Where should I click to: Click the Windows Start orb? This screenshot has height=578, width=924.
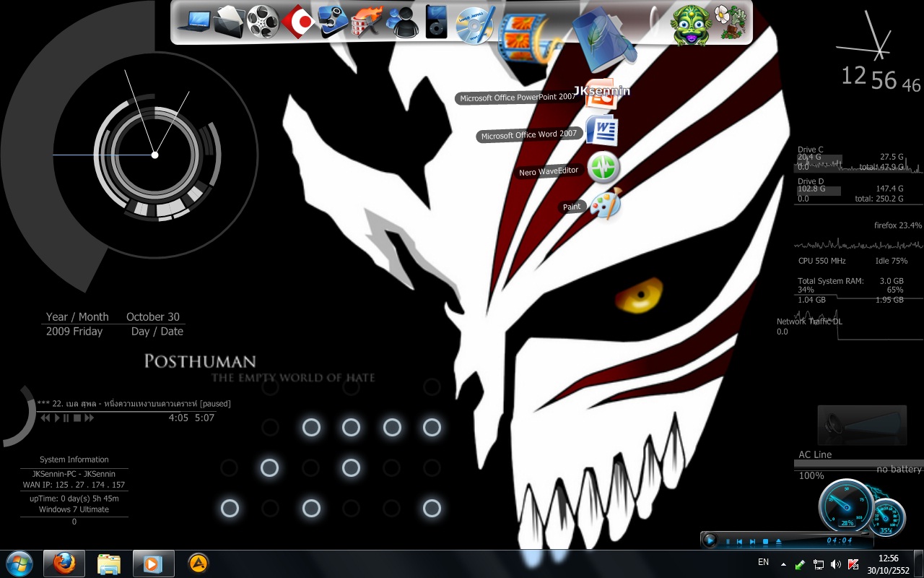[x=18, y=563]
